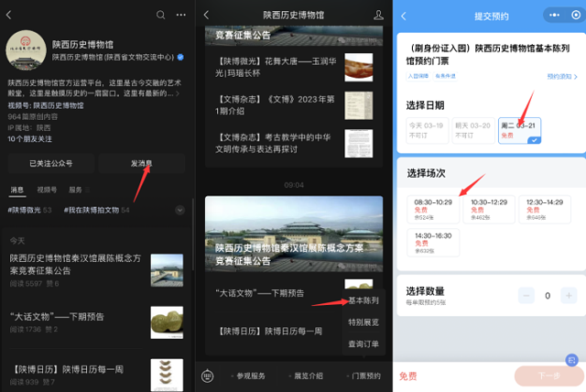Image resolution: width=586 pixels, height=392 pixels.
Task: Choose the 08:30–10:29 time slot
Action: click(x=432, y=207)
